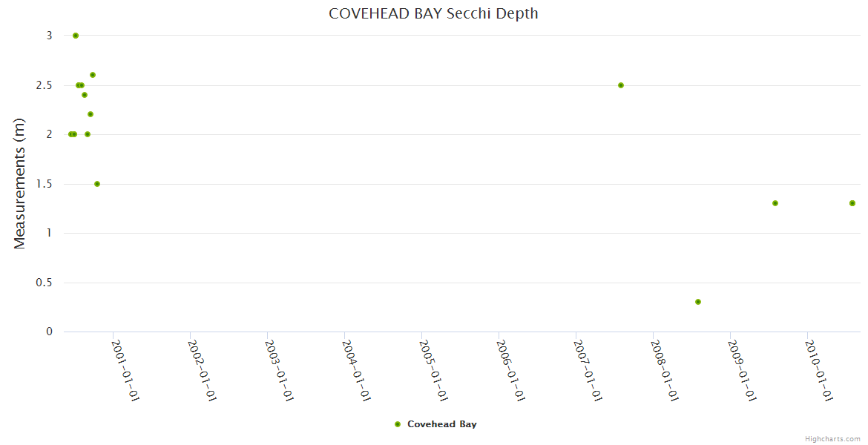Click the data point at 2.2 m
The height and width of the screenshot is (445, 868).
click(91, 114)
